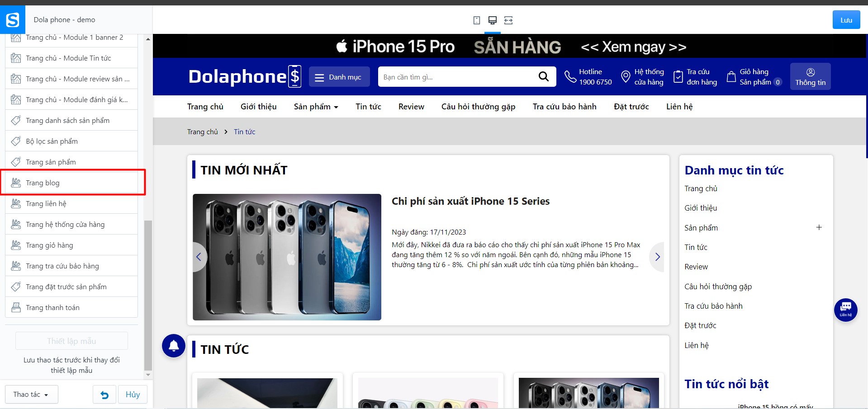This screenshot has width=868, height=409.
Task: Select Trang đặt trước sản phẩm item
Action: [x=71, y=287]
